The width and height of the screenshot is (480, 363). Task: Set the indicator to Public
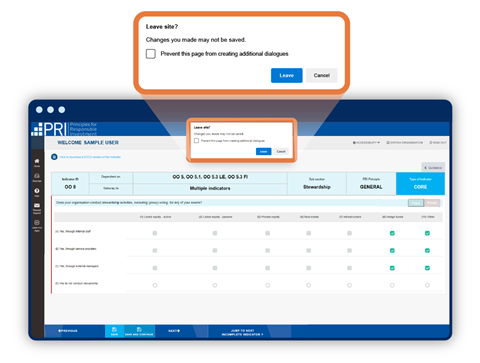coord(416,203)
